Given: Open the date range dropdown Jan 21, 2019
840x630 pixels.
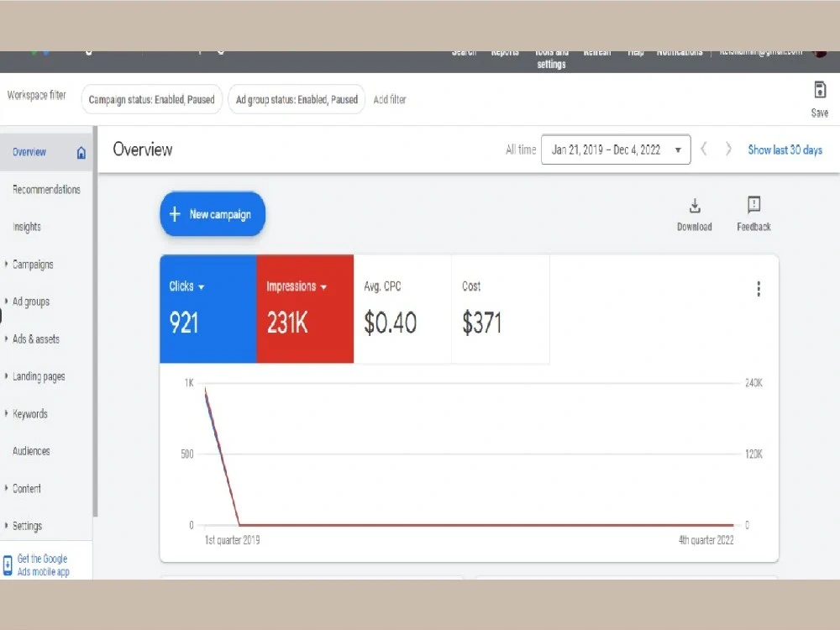Looking at the screenshot, I should click(x=616, y=150).
